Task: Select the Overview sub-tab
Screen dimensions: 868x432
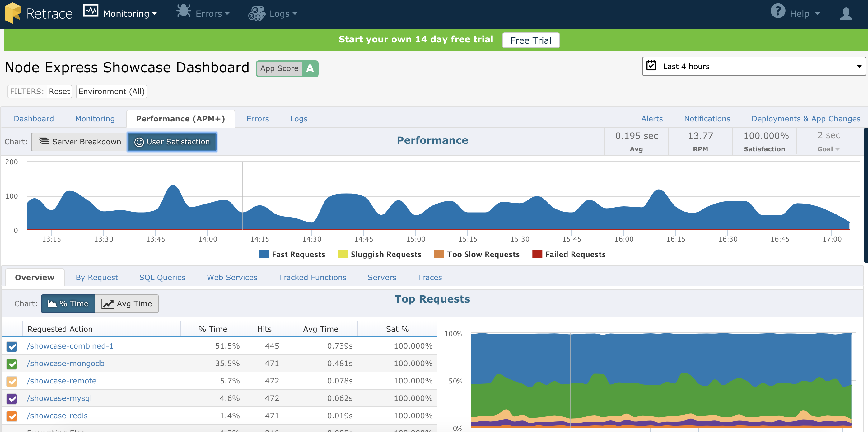Action: [35, 277]
